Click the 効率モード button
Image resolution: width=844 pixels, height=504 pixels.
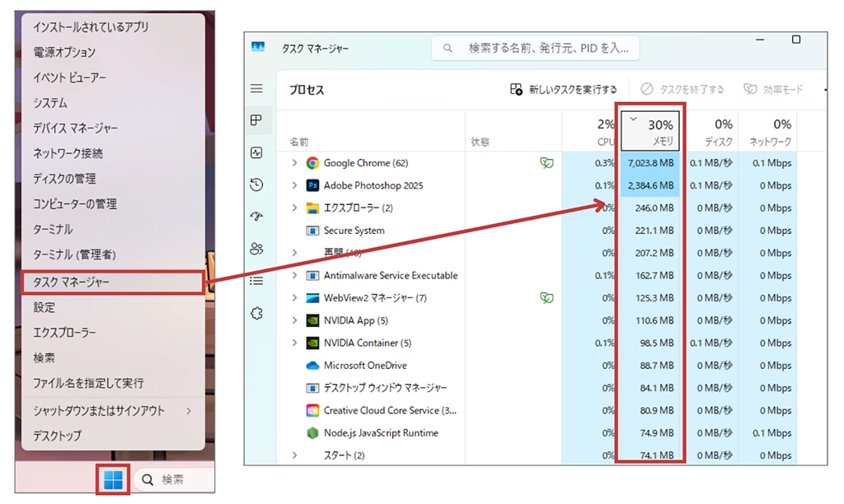click(x=773, y=89)
